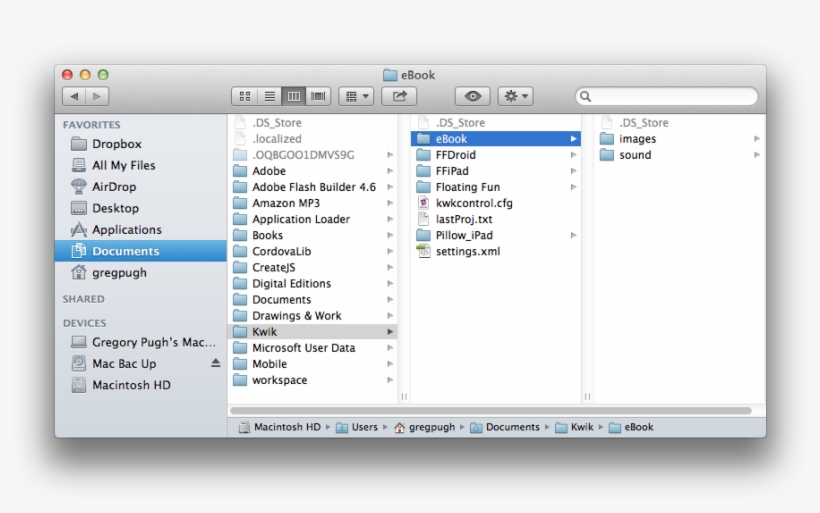The width and height of the screenshot is (820, 513).
Task: Click gregpugh in the path bar
Action: (431, 427)
